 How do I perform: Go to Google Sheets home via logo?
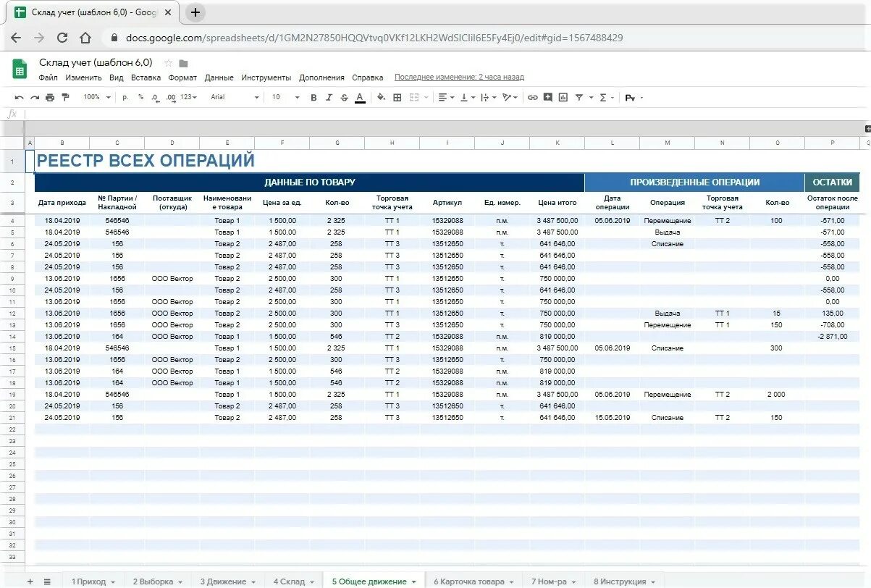20,69
